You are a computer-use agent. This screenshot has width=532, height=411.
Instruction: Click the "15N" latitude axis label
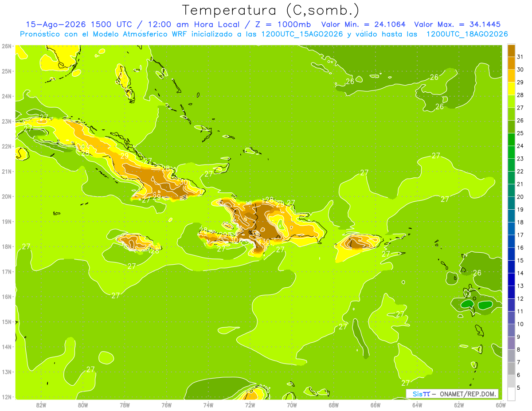coord(7,321)
